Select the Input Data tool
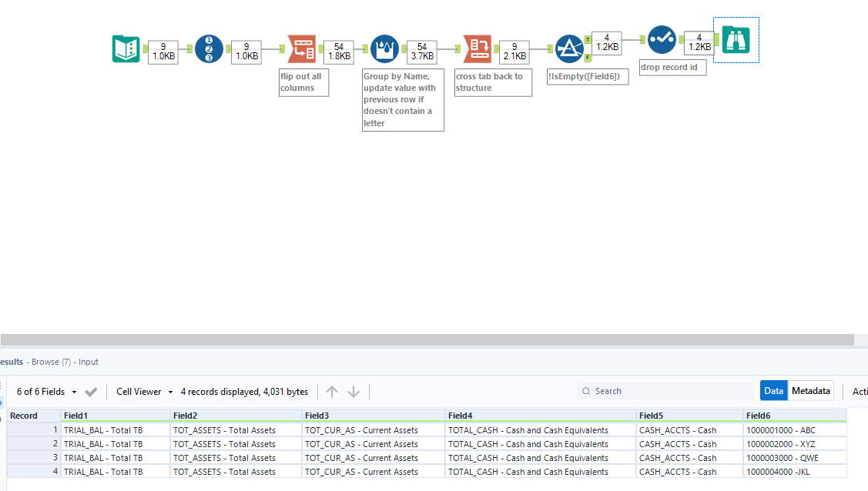This screenshot has height=491, width=868. 126,48
